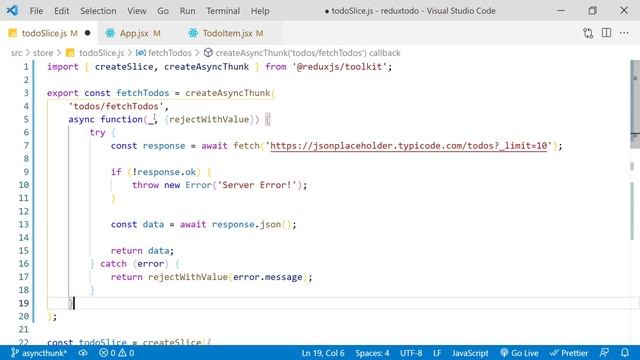Click 'Server Error!' string
This screenshot has height=360, width=640.
coord(257,185)
